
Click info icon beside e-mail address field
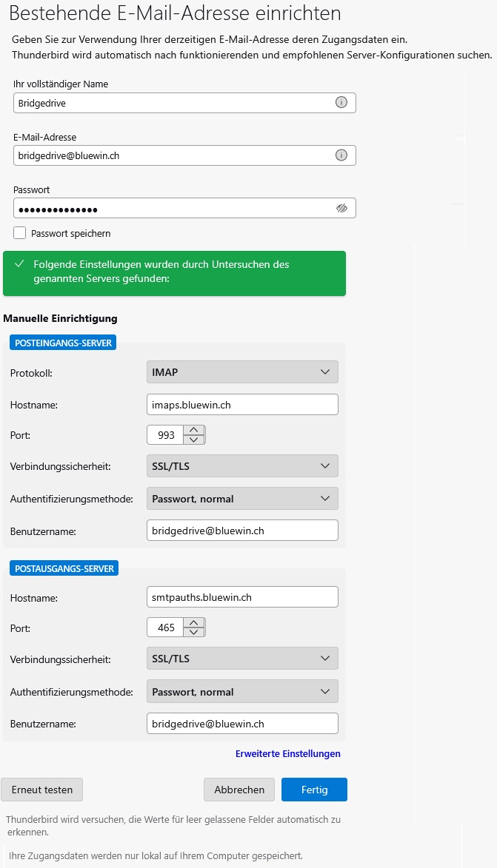point(341,155)
